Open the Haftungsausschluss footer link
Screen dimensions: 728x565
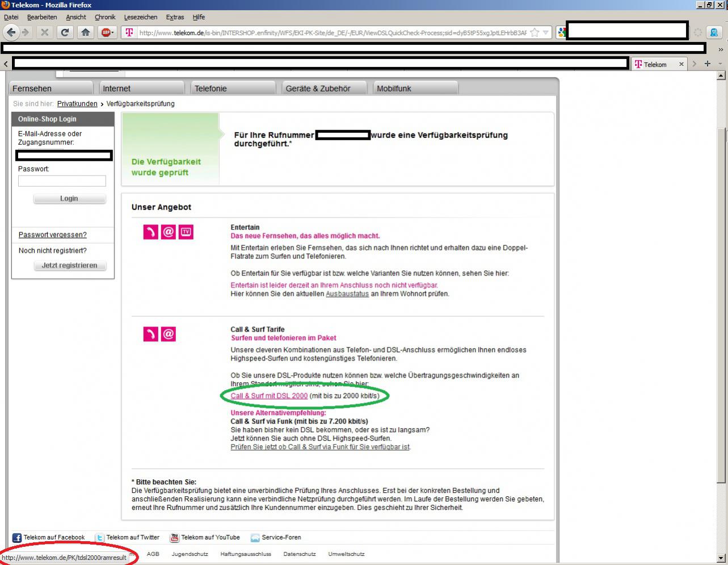[246, 554]
